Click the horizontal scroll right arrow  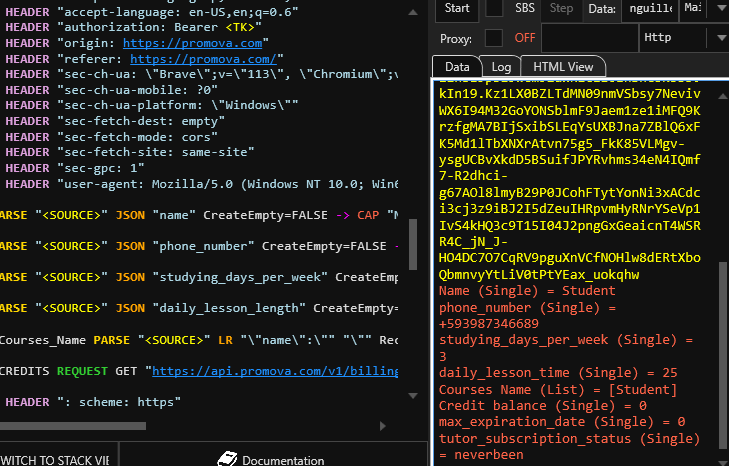pyautogui.click(x=382, y=426)
